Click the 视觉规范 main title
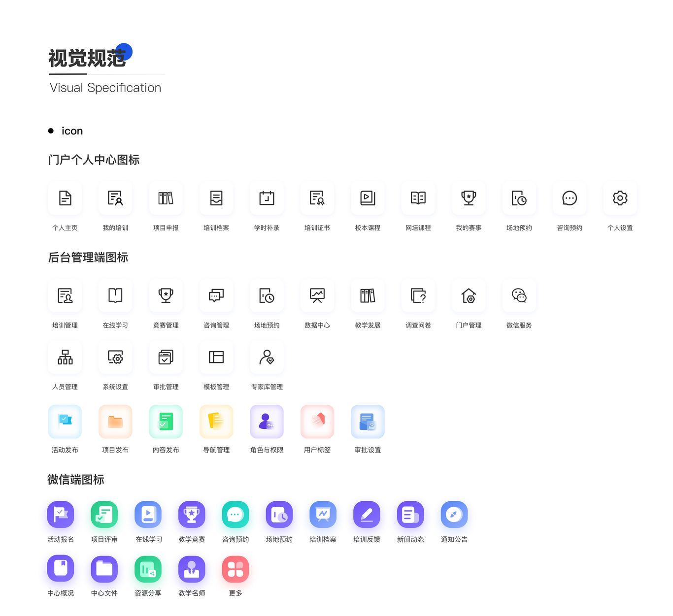Image resolution: width=673 pixels, height=616 pixels. pyautogui.click(x=87, y=58)
